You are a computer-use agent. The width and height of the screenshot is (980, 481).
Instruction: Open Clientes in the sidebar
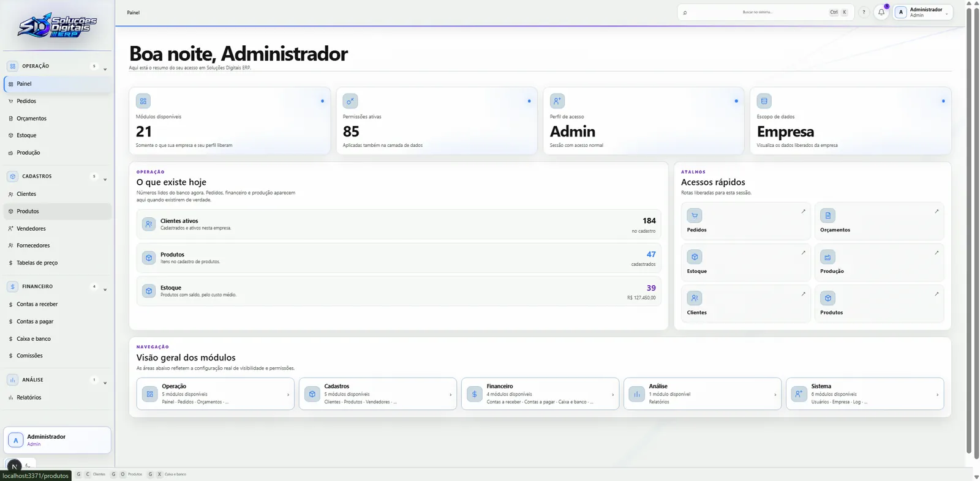tap(58, 194)
